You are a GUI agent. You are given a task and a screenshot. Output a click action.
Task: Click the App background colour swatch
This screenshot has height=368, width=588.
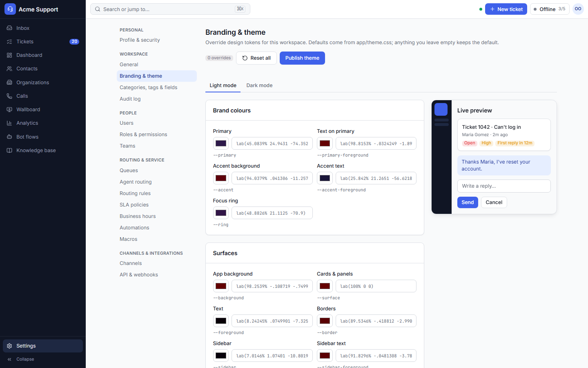click(221, 286)
